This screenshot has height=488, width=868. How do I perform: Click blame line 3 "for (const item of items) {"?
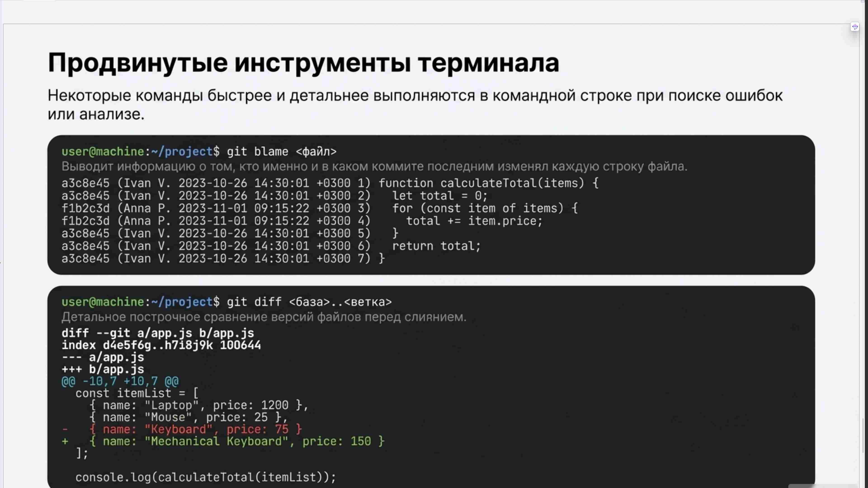(x=485, y=208)
